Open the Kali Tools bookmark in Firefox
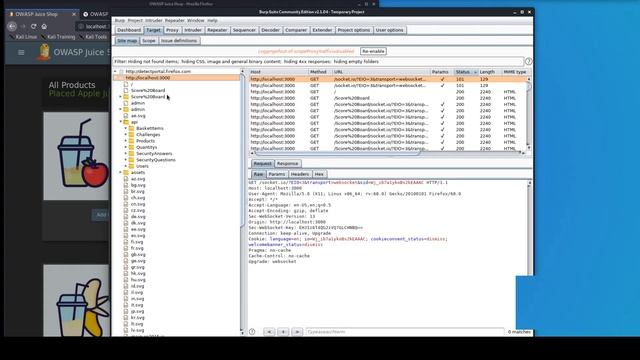 coord(93,37)
